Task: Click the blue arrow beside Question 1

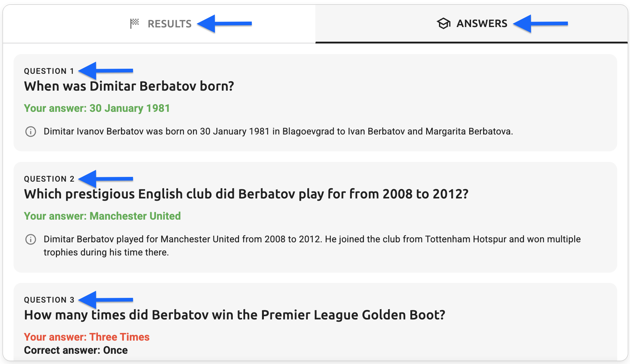Action: click(106, 71)
